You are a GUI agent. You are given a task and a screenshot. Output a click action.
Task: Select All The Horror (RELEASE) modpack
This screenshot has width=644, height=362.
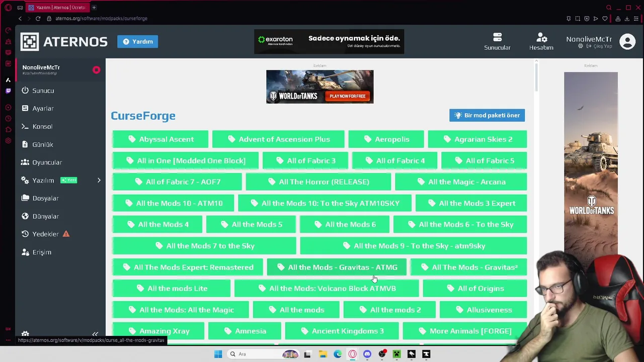(318, 182)
